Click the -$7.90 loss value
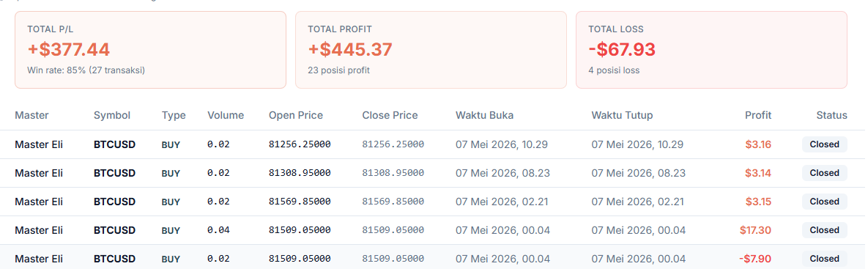Viewport: 868px width, 269px height. pos(754,259)
